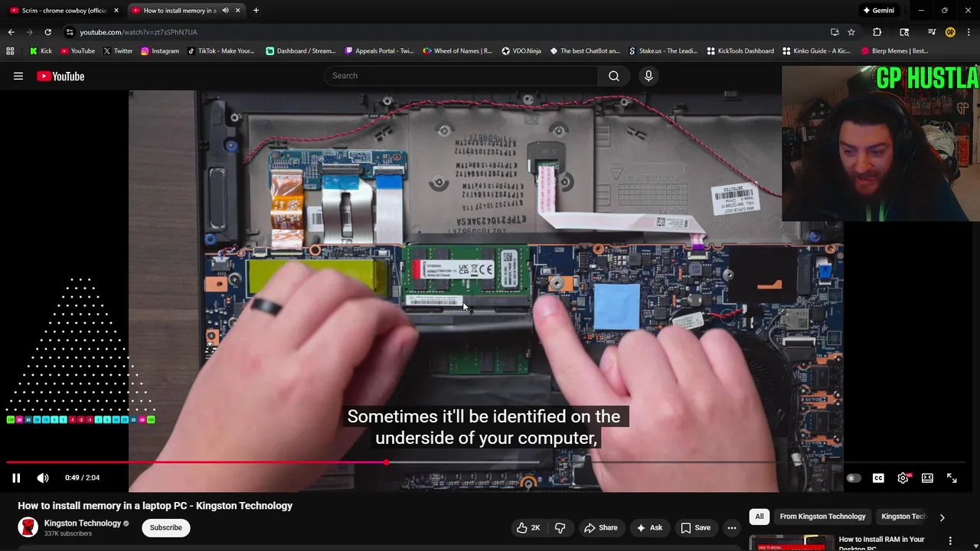Viewport: 980px width, 551px height.
Task: Open the Appeals Portal bookmark
Action: (379, 51)
